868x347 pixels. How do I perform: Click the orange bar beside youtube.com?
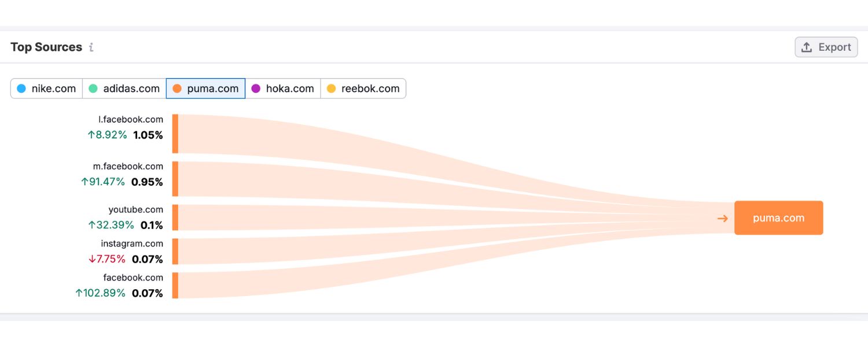175,217
